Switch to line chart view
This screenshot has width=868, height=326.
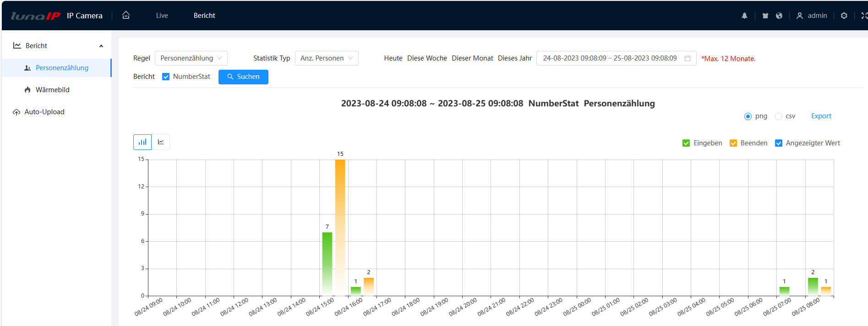pos(161,142)
